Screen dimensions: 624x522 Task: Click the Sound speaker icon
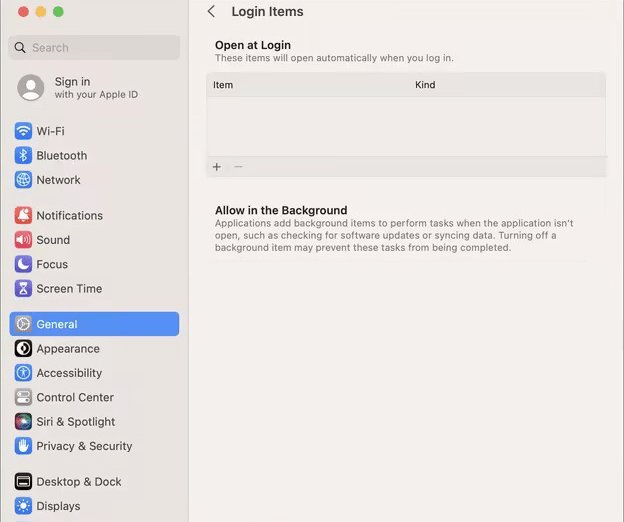click(23, 240)
